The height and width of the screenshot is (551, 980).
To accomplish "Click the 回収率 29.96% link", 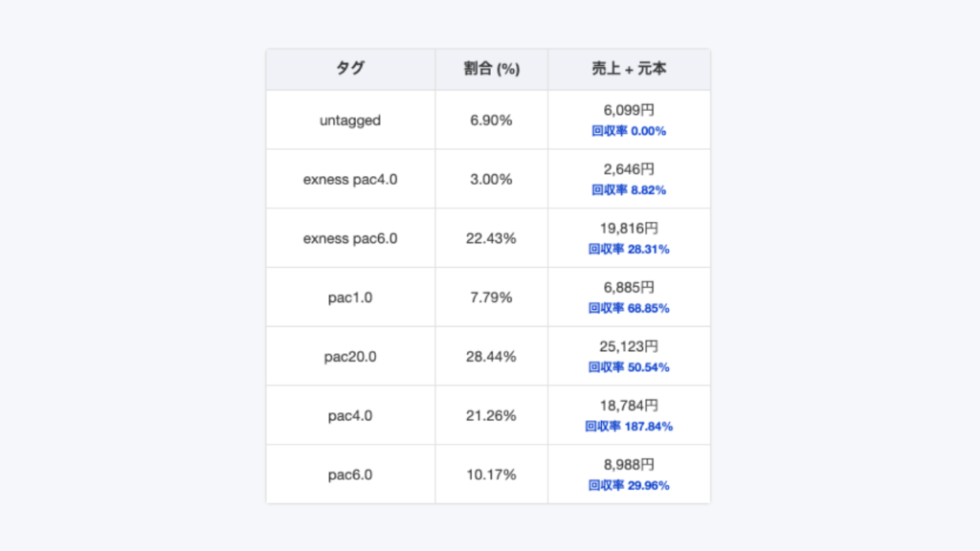I will tap(629, 486).
